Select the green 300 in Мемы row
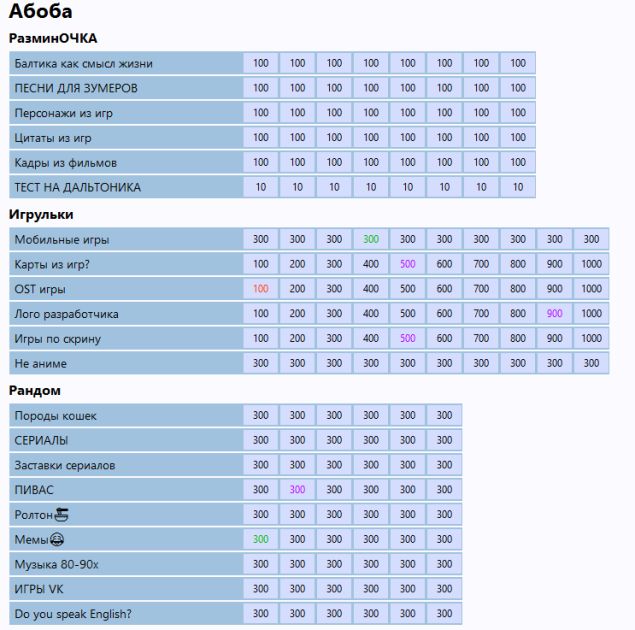 (261, 540)
